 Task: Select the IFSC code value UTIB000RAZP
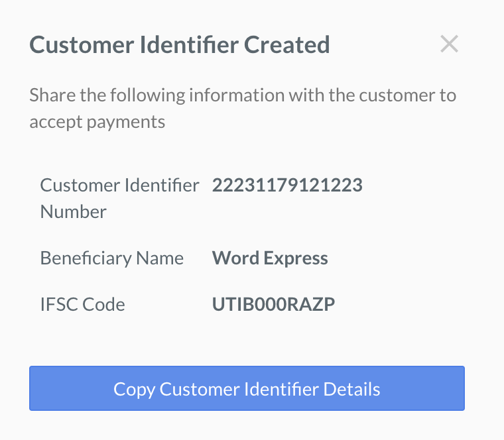click(273, 304)
